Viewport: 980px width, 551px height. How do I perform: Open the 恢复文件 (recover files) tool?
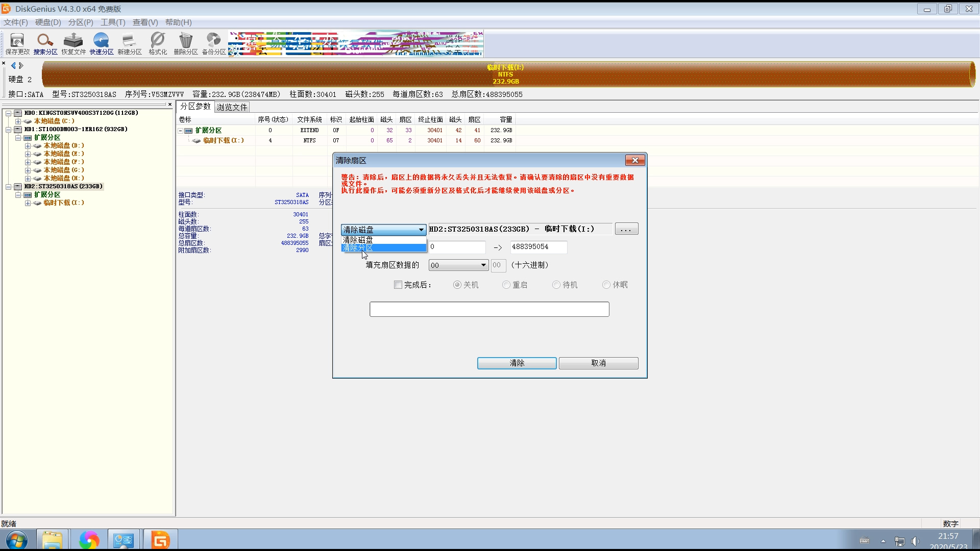(73, 43)
